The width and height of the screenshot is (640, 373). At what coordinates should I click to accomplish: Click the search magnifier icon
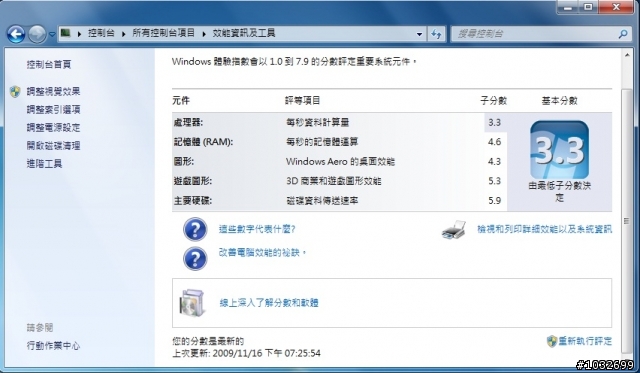623,34
